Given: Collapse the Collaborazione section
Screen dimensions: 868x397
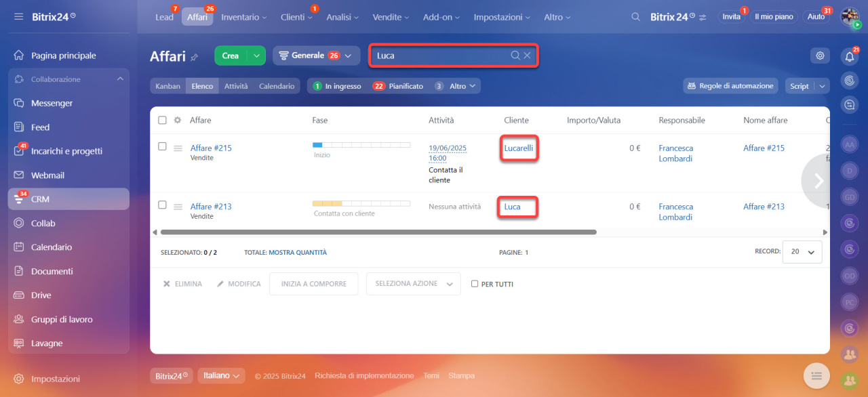Looking at the screenshot, I should coord(120,79).
